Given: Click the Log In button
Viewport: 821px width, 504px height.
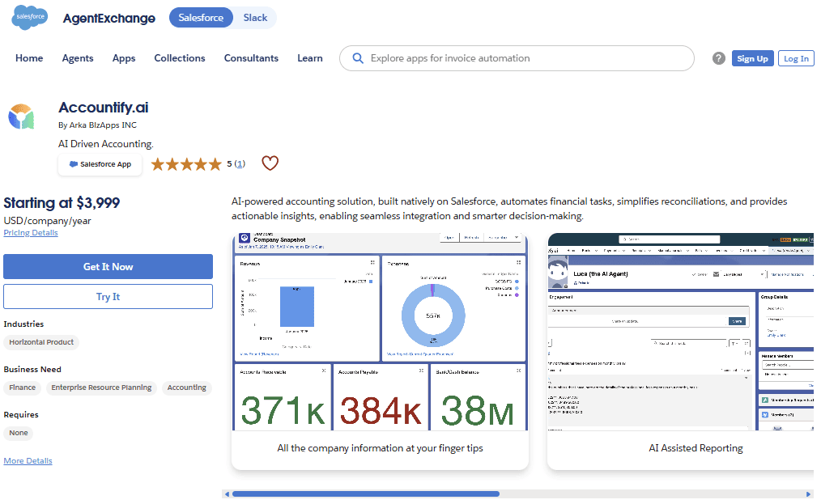Looking at the screenshot, I should [796, 58].
